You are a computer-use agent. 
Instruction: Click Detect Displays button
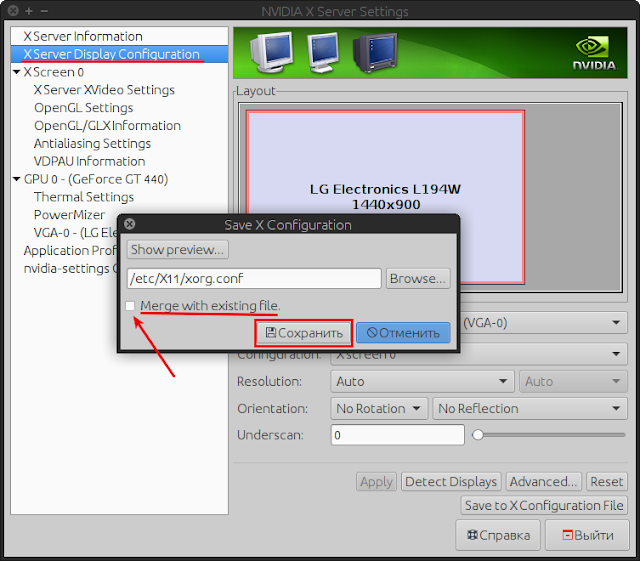(451, 482)
